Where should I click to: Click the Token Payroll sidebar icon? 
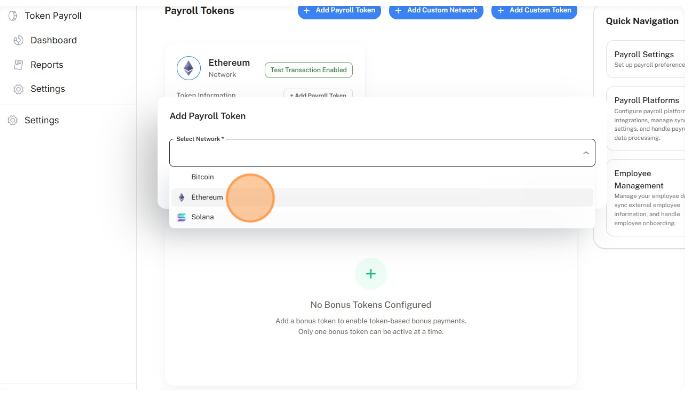13,16
